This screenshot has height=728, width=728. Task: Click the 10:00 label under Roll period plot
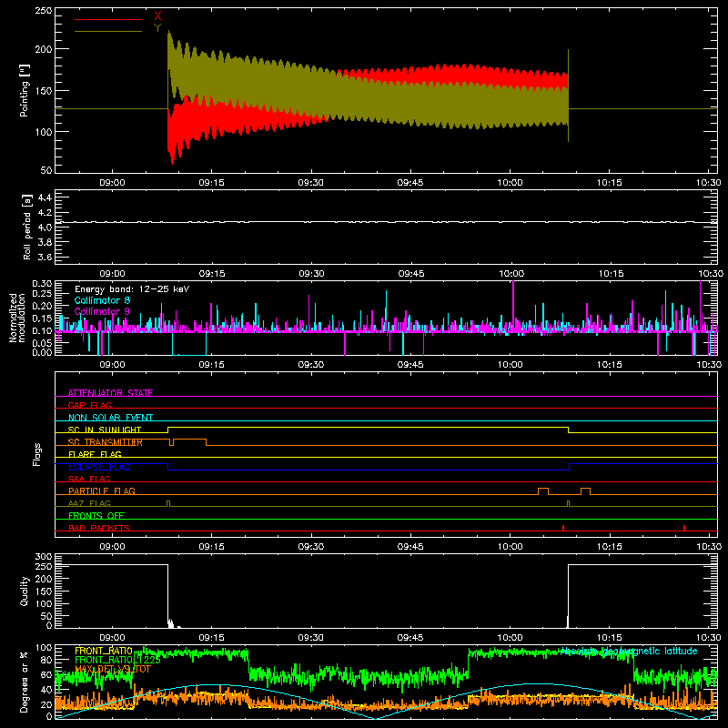pos(511,274)
